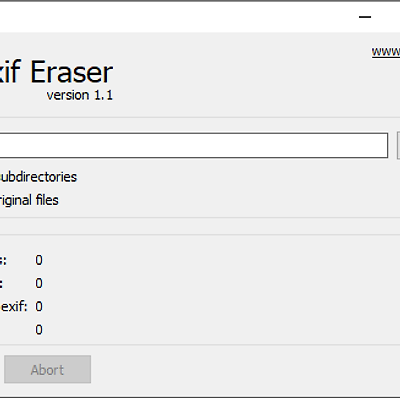Open the www website link
The image size is (400, 400).
(386, 52)
